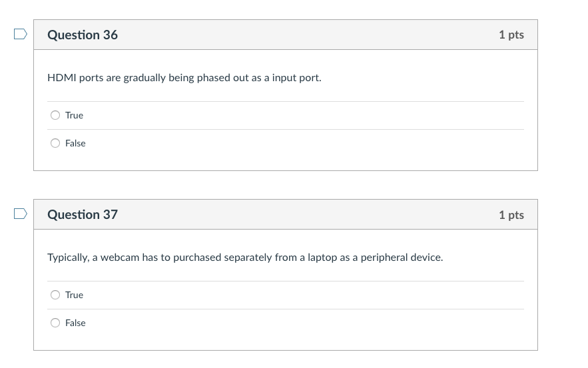
Task: Click the "False" answer label under Question 37
Action: coord(75,323)
